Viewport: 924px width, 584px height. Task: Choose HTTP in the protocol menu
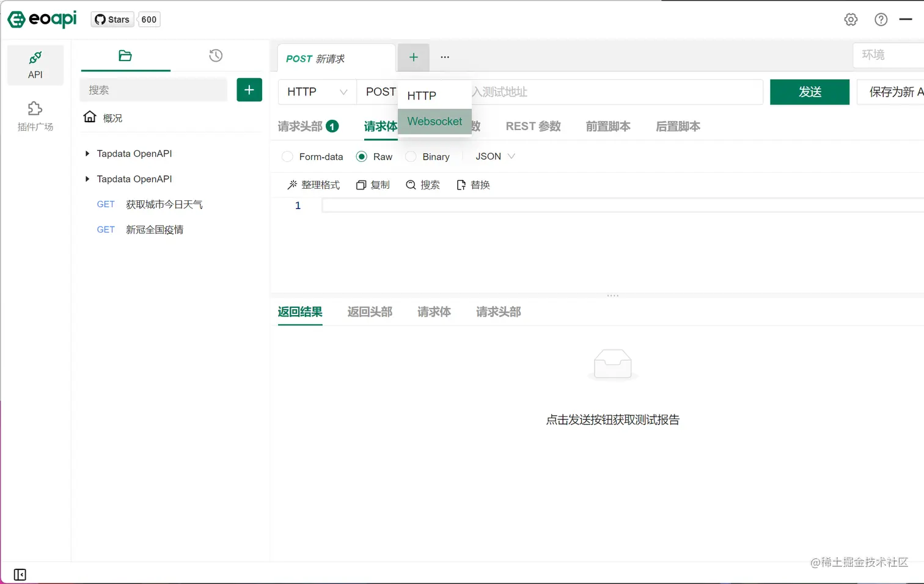(435, 96)
